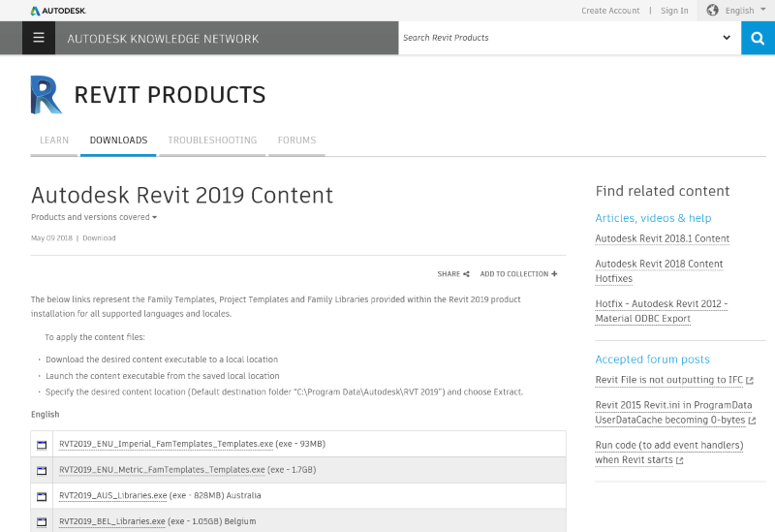Click file icon beside AUS Libraries download
Screen dimensions: 775x532
(x=42, y=496)
